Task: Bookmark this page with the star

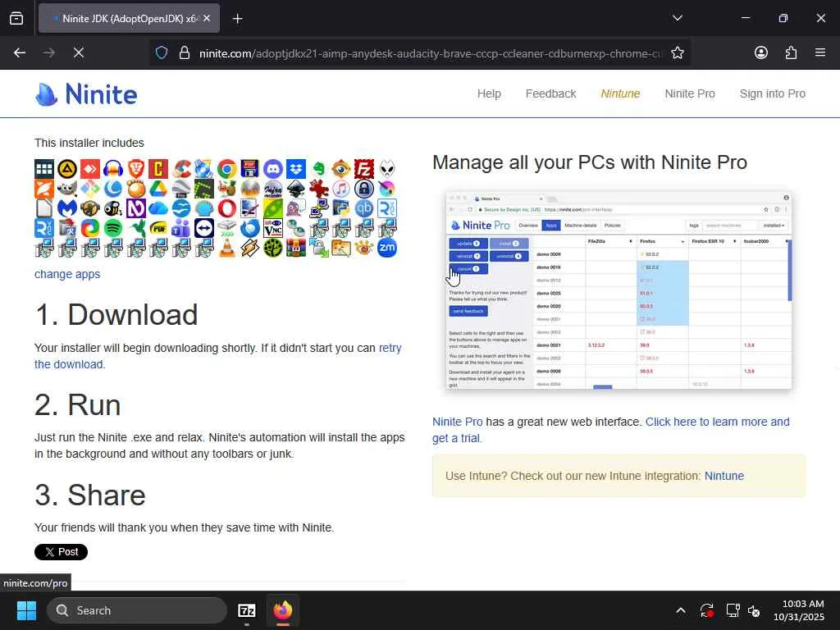Action: 677,52
